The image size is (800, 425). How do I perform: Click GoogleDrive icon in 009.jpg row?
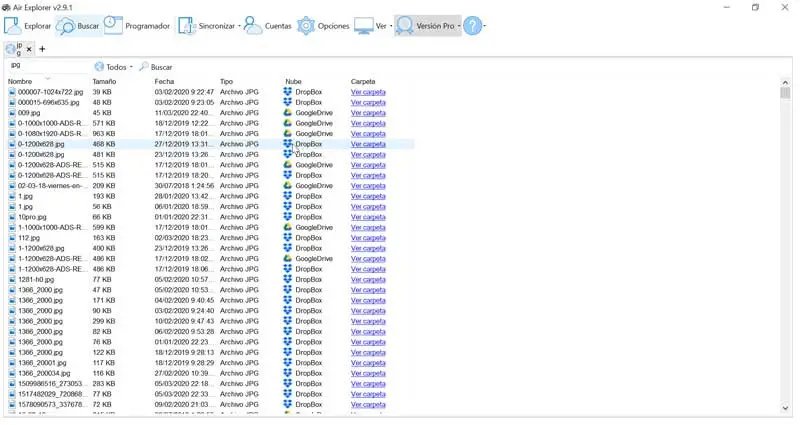coord(288,113)
